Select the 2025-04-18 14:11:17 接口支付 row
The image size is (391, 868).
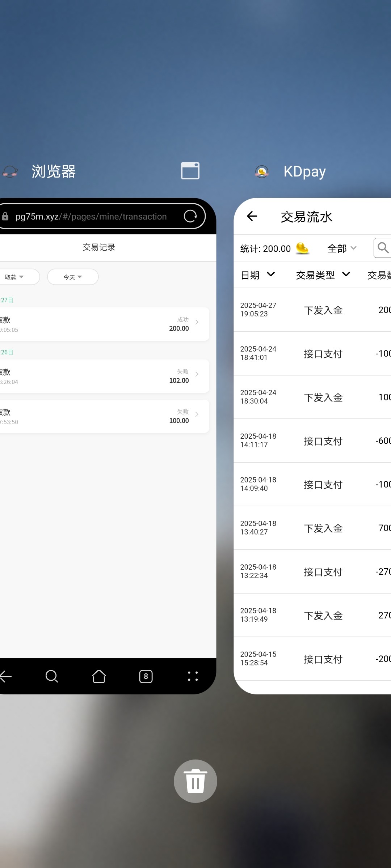click(x=312, y=441)
